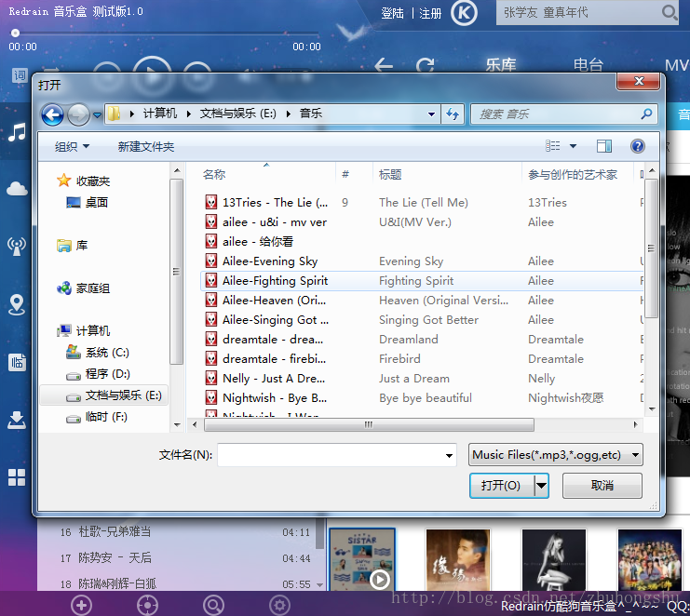Screen dimensions: 690x616
Task: Click the magnifier icon in the dialog search box
Action: coord(646,114)
